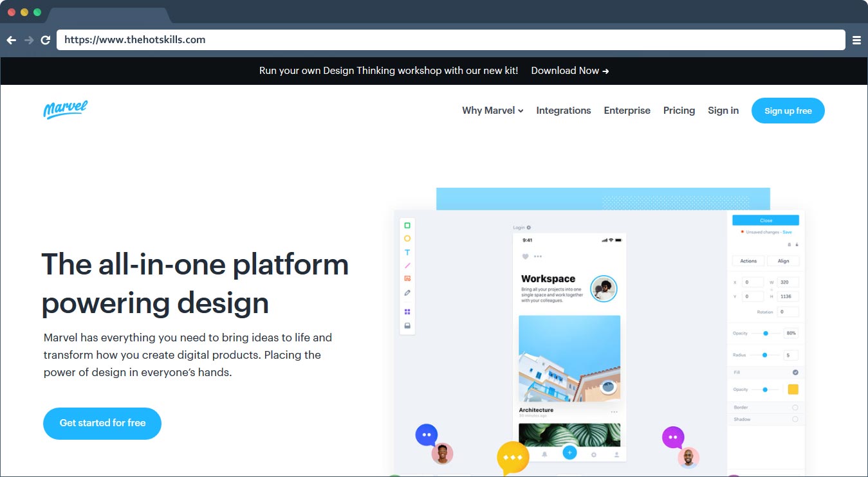Click the browser address bar
This screenshot has width=868, height=477.
coord(451,40)
